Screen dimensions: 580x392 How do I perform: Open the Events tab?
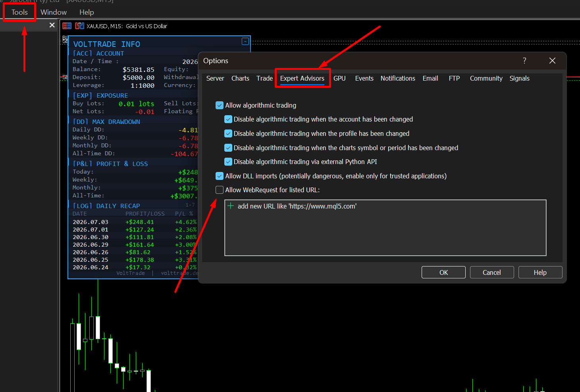[x=364, y=78]
